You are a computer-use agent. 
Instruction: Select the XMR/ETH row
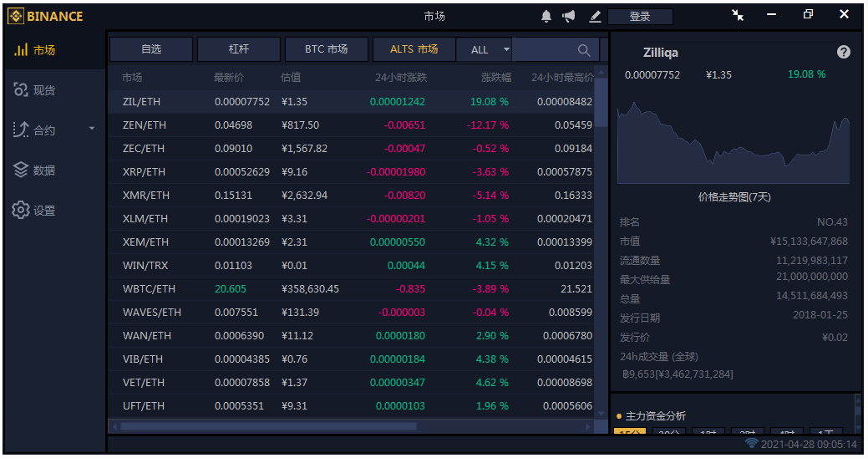coord(351,196)
